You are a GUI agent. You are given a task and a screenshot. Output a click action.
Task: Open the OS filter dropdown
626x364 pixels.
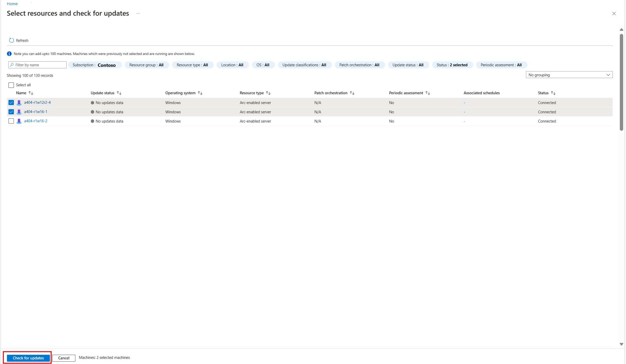pos(263,64)
